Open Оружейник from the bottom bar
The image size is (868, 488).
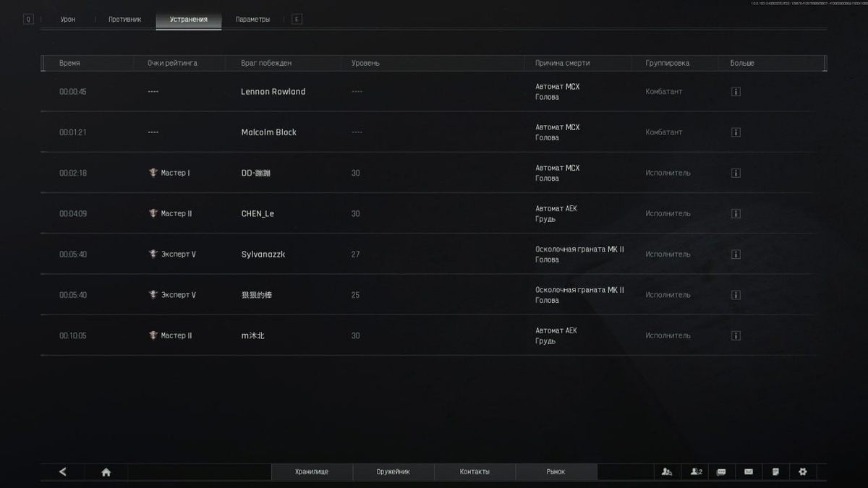click(393, 472)
